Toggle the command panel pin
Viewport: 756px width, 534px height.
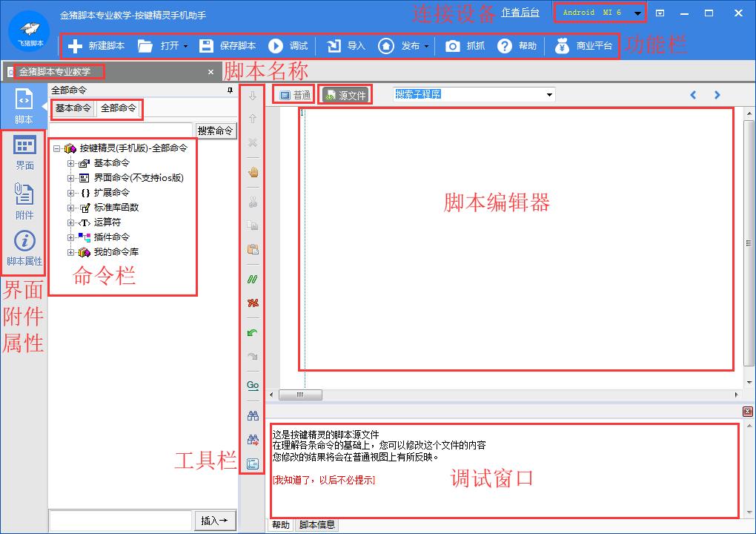click(231, 90)
